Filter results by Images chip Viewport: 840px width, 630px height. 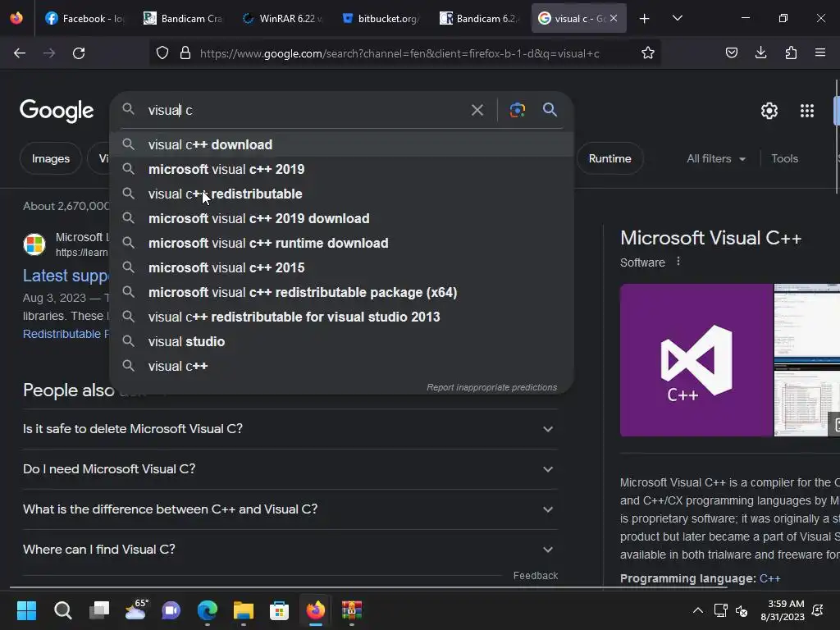coord(50,158)
